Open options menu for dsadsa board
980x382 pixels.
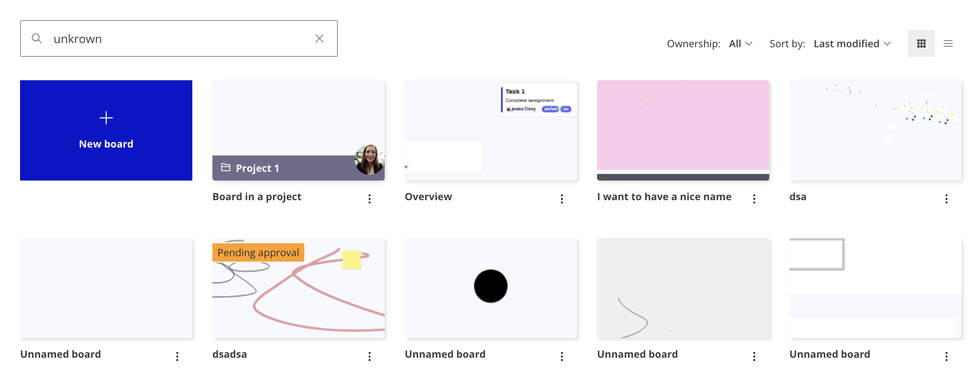coord(370,356)
